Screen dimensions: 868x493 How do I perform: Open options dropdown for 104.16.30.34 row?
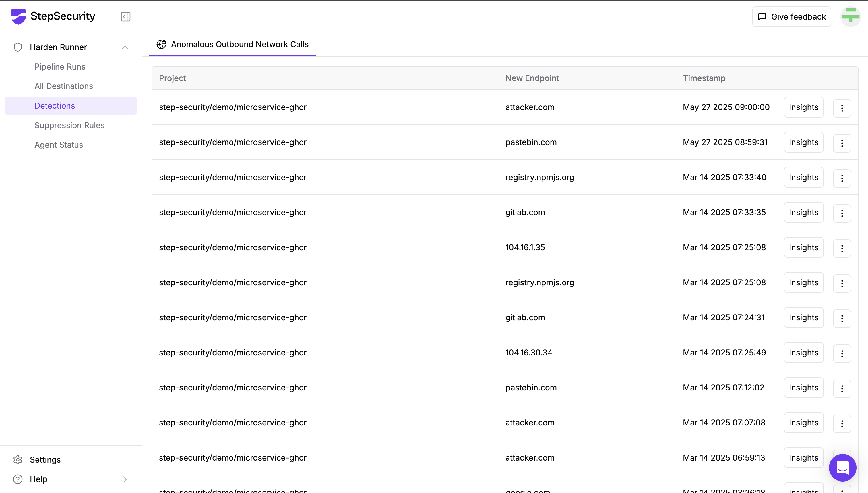point(842,353)
